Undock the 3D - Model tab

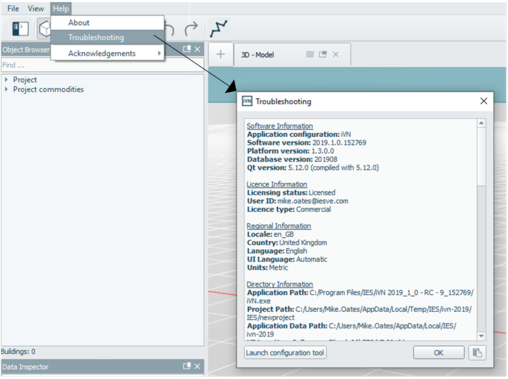click(323, 54)
